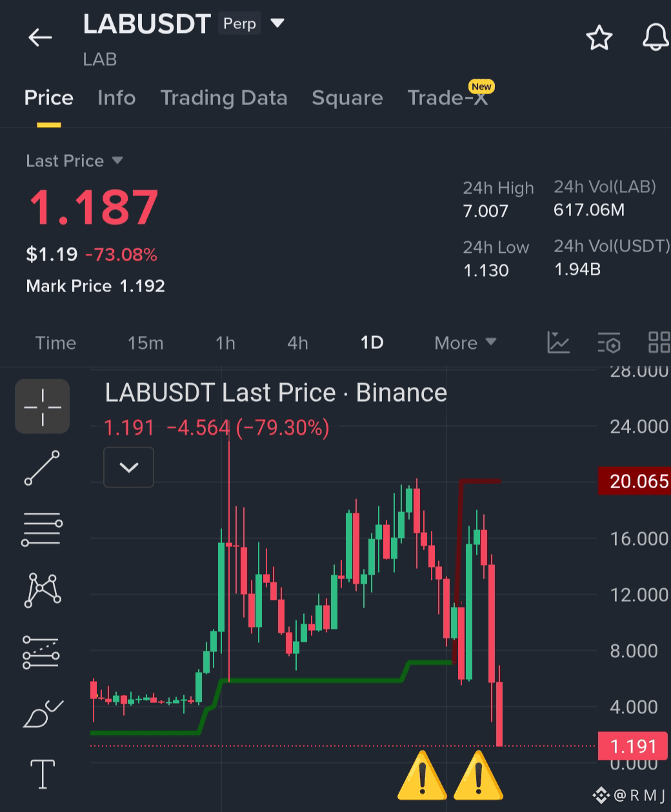Open the Trading Data tab
This screenshot has width=671, height=812.
(x=223, y=98)
